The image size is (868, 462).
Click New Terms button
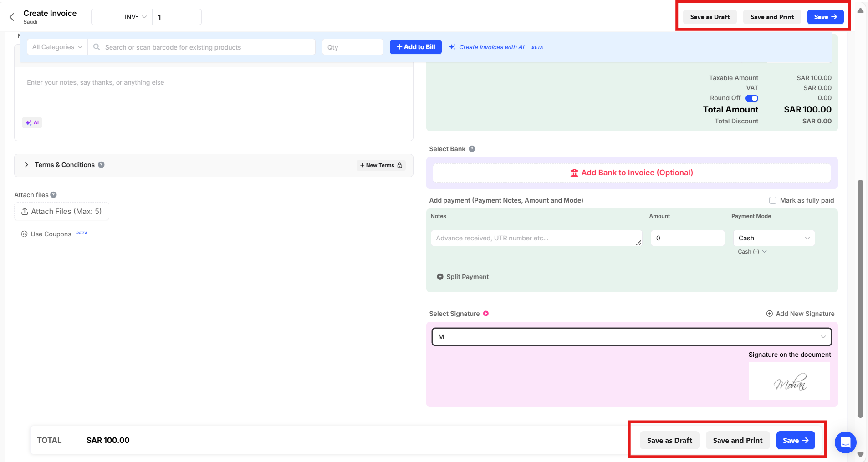tap(381, 165)
